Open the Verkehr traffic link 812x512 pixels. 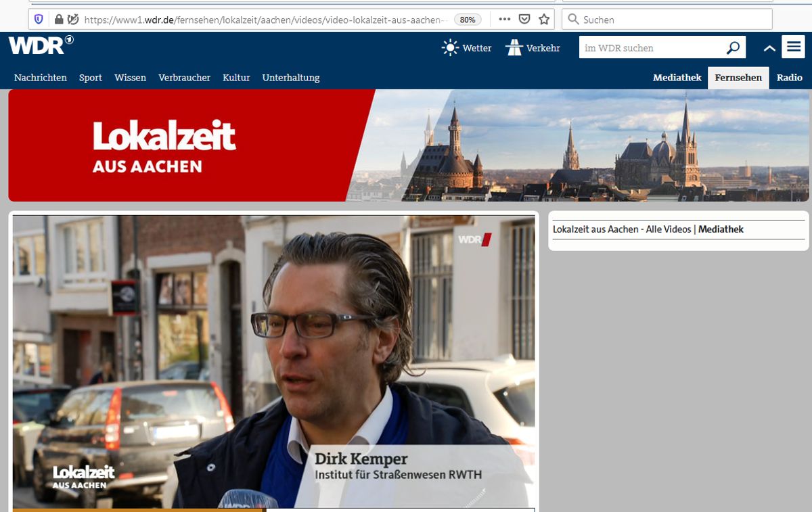click(x=543, y=48)
